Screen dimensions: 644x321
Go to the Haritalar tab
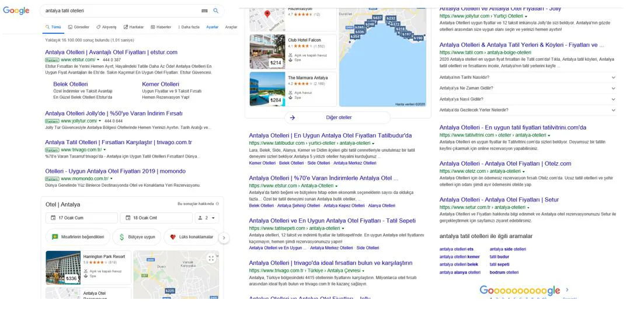coord(134,27)
